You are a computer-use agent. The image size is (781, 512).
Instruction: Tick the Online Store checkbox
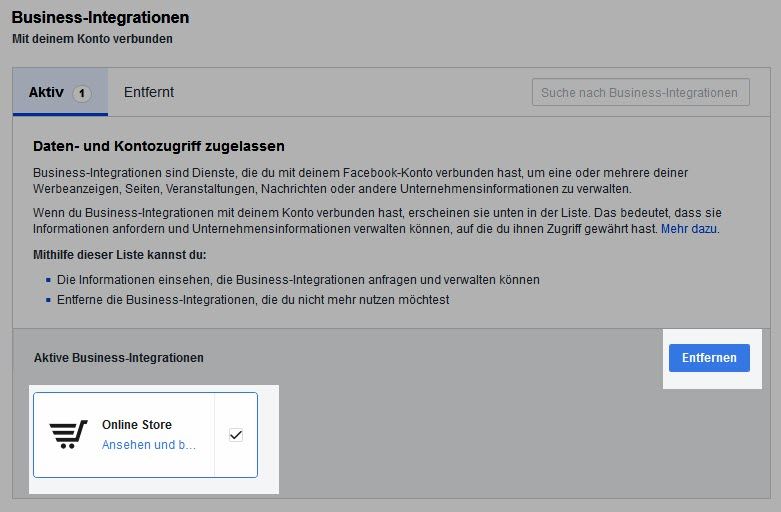click(x=236, y=435)
